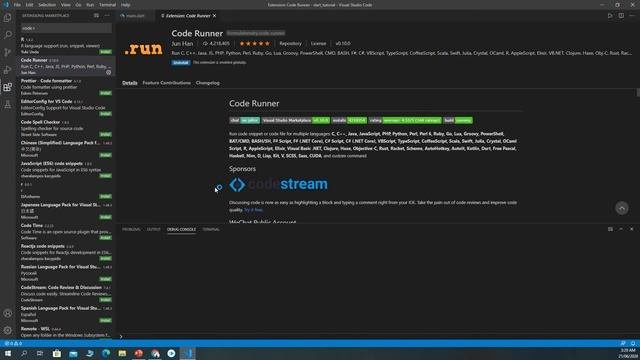Open the File menu
Viewport: 640px width, 360px height.
(17, 5)
